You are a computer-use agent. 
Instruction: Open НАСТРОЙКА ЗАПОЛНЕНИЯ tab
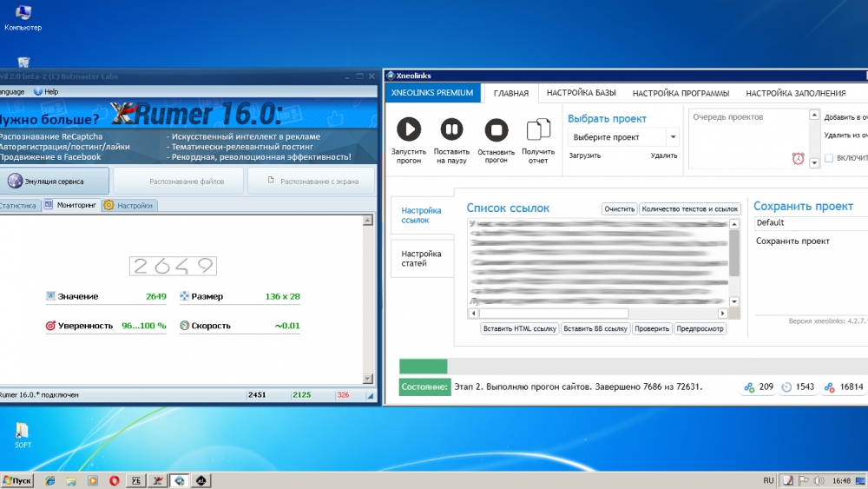pyautogui.click(x=795, y=93)
